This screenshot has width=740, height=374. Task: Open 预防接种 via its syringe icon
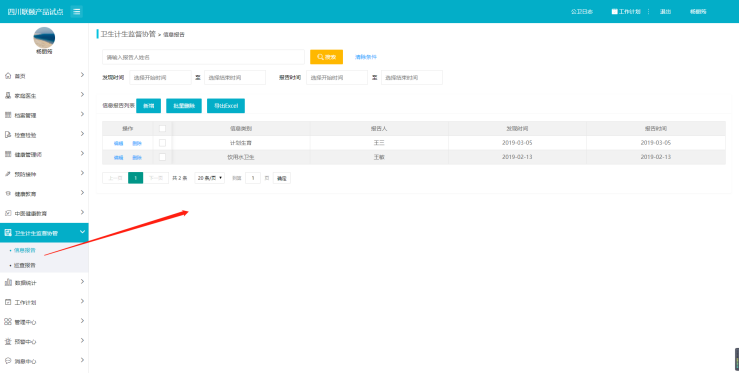click(x=8, y=174)
